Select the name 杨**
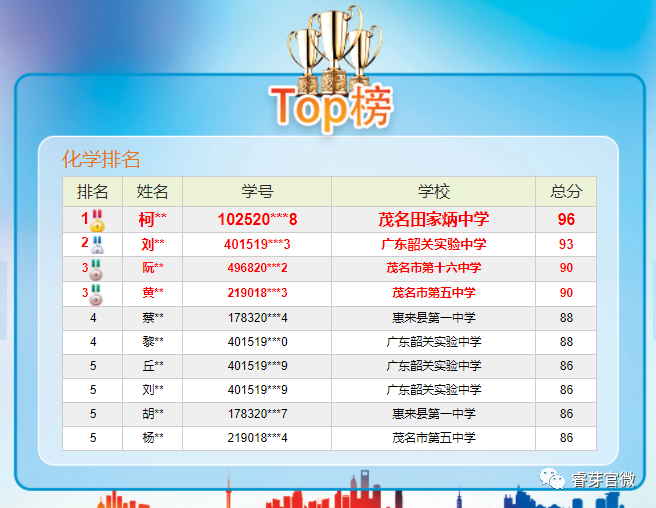Screen dimensions: 656x508 click(153, 438)
